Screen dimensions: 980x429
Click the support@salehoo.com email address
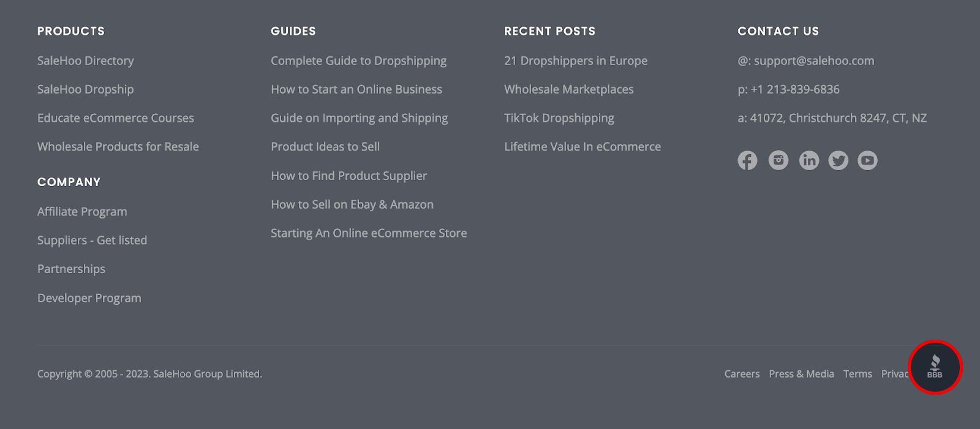click(x=813, y=61)
